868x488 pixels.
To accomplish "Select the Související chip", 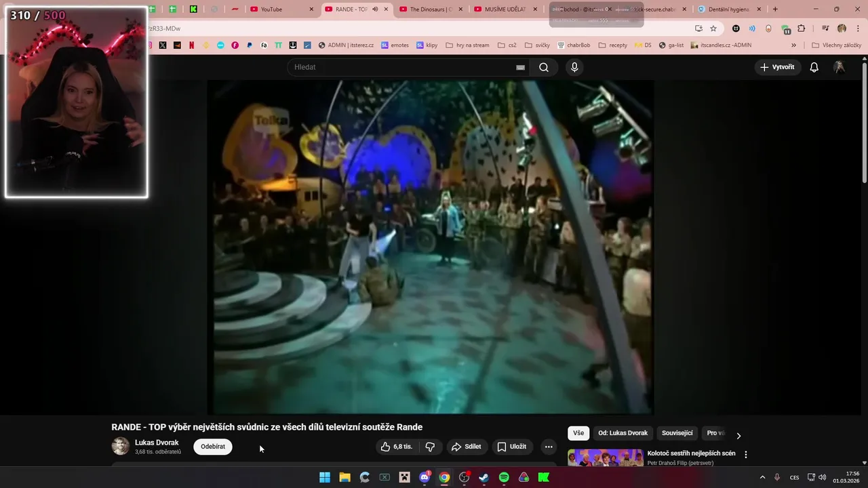I will [x=677, y=433].
